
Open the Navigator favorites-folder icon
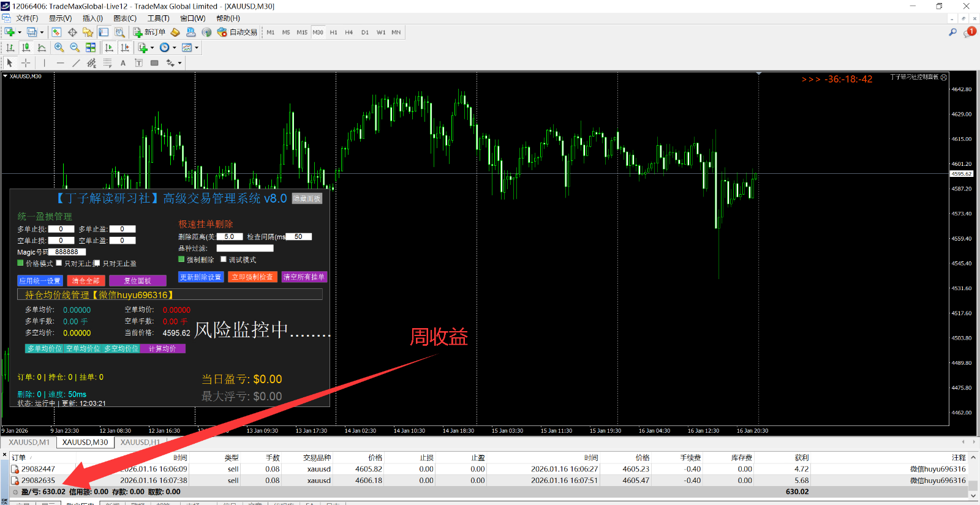[x=88, y=32]
